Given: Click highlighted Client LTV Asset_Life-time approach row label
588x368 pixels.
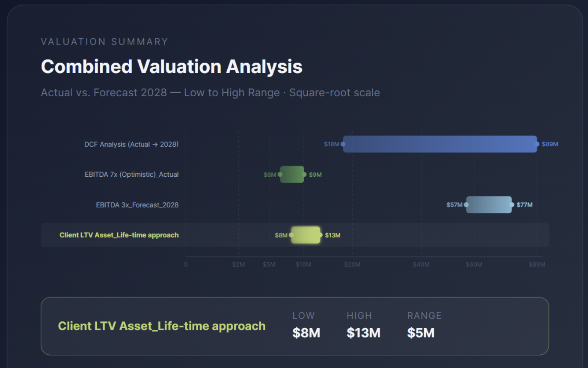Looking at the screenshot, I should tap(119, 235).
